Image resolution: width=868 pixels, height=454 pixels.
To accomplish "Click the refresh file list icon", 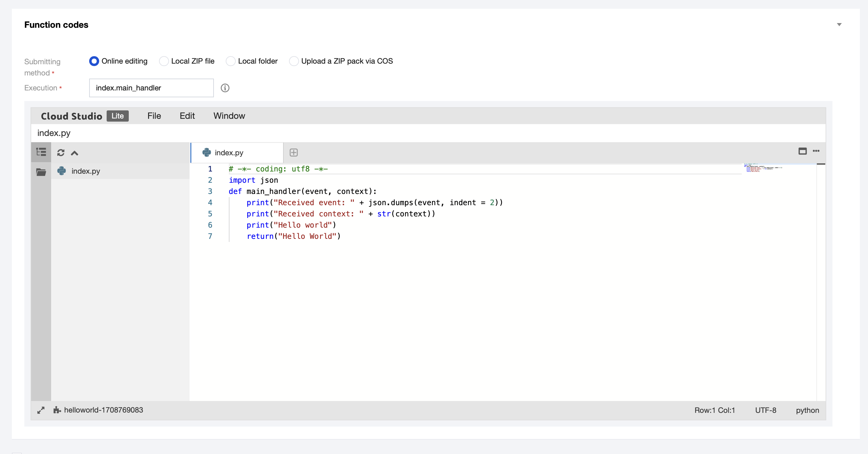I will [61, 153].
